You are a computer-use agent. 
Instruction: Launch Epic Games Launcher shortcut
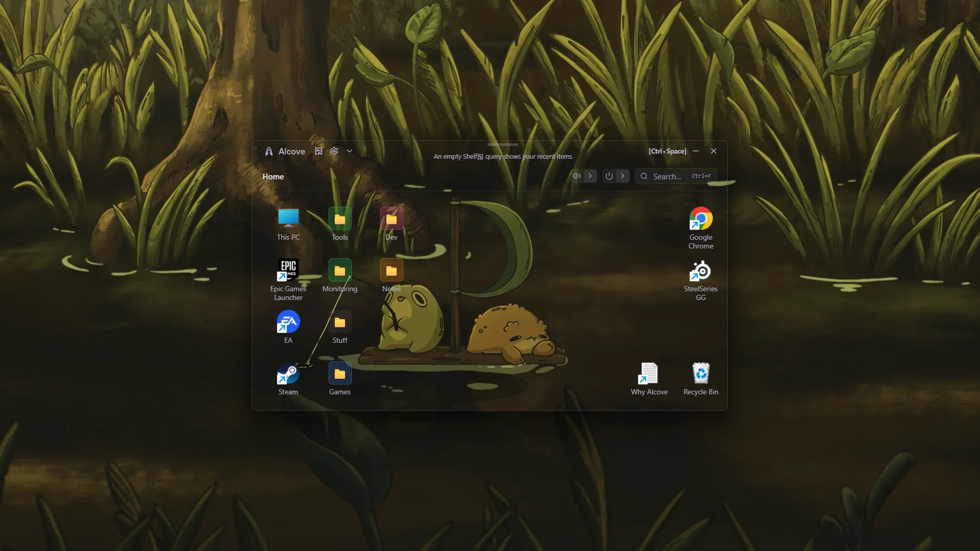point(288,279)
